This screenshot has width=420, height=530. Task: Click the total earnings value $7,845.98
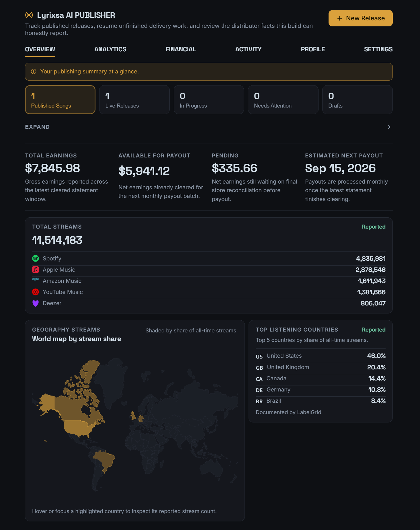52,168
